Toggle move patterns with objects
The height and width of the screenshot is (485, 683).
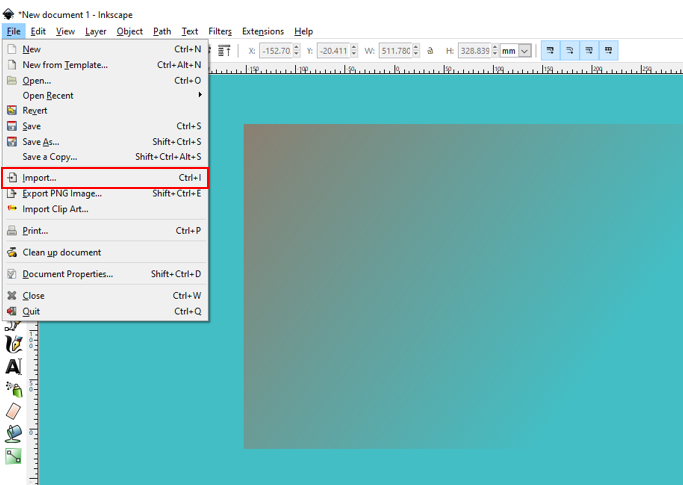pyautogui.click(x=609, y=51)
